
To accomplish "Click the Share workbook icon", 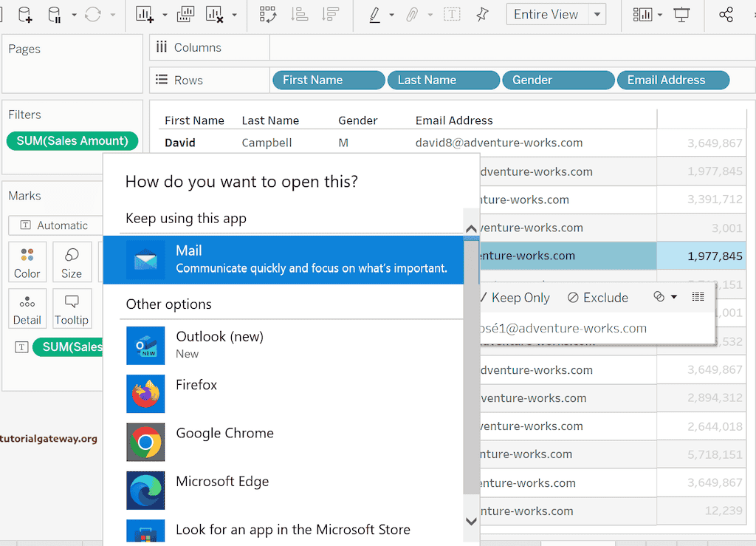I will 726,14.
